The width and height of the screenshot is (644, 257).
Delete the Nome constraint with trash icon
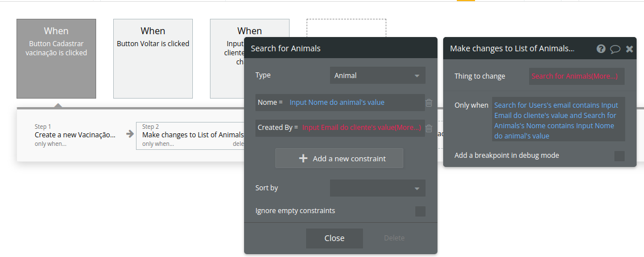coord(429,103)
